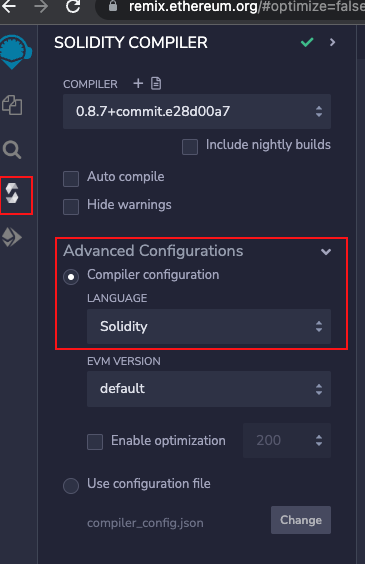Open Deploy & run transactions icon
This screenshot has width=365, height=564.
coord(12,237)
